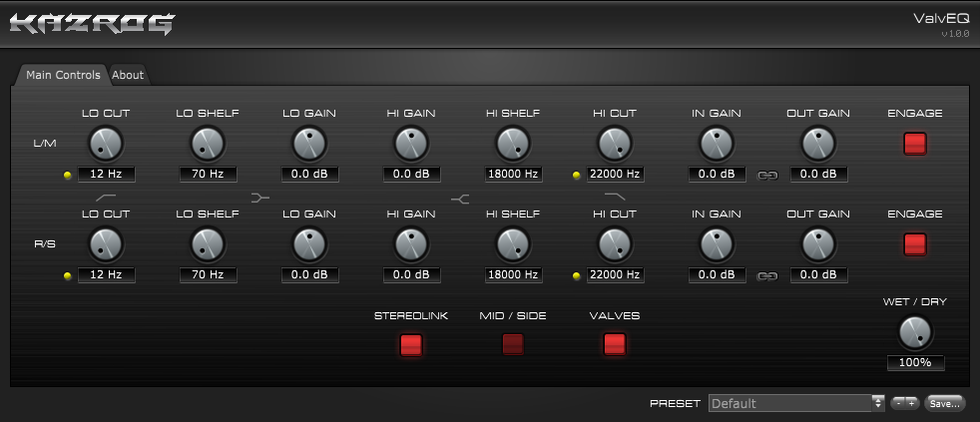The height and width of the screenshot is (422, 980).
Task: Switch to the About tab
Action: (128, 75)
